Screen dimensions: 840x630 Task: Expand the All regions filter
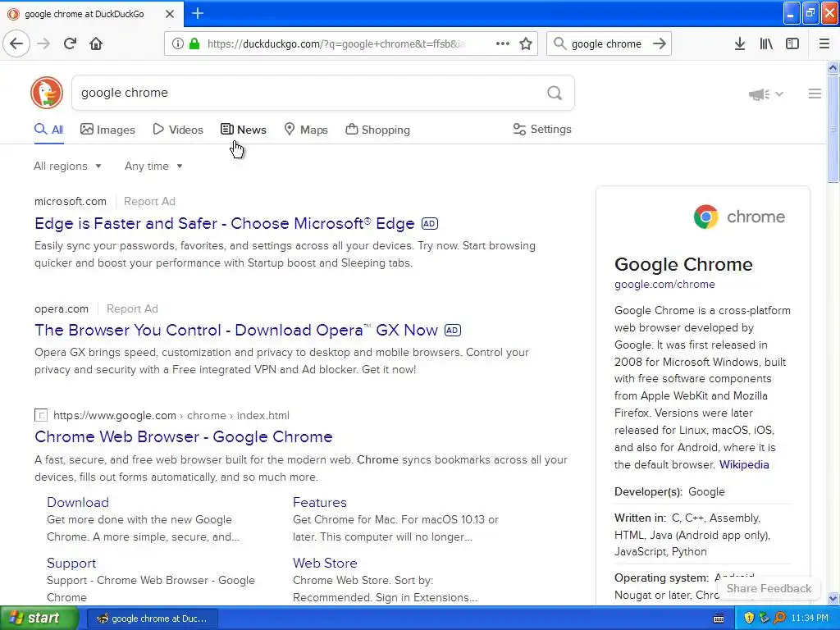[x=67, y=166]
